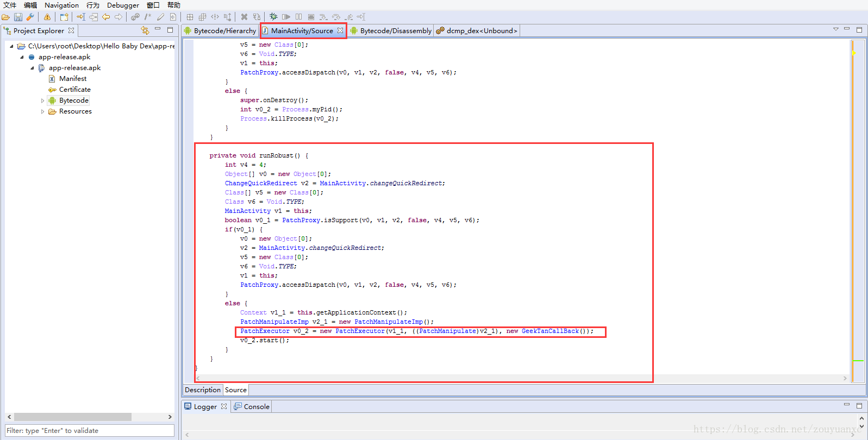Viewport: 868px width, 440px height.
Task: Switch to the Description bottom tab
Action: 203,390
